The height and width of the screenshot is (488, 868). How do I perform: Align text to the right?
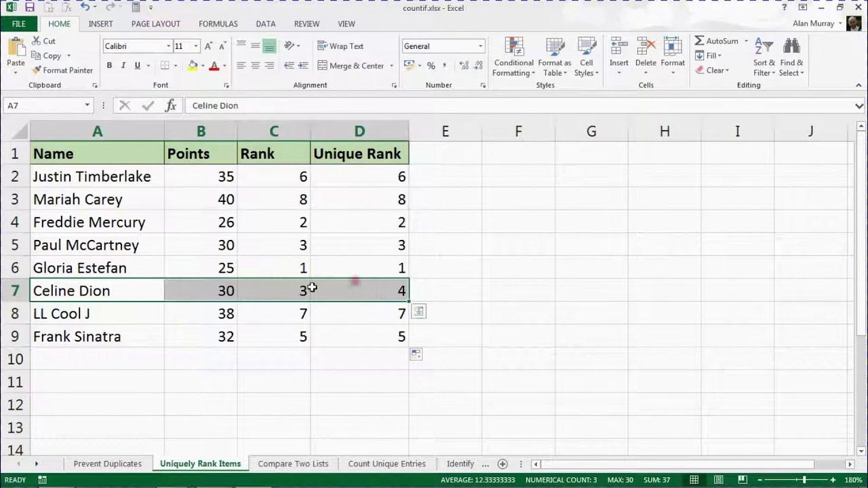point(269,66)
